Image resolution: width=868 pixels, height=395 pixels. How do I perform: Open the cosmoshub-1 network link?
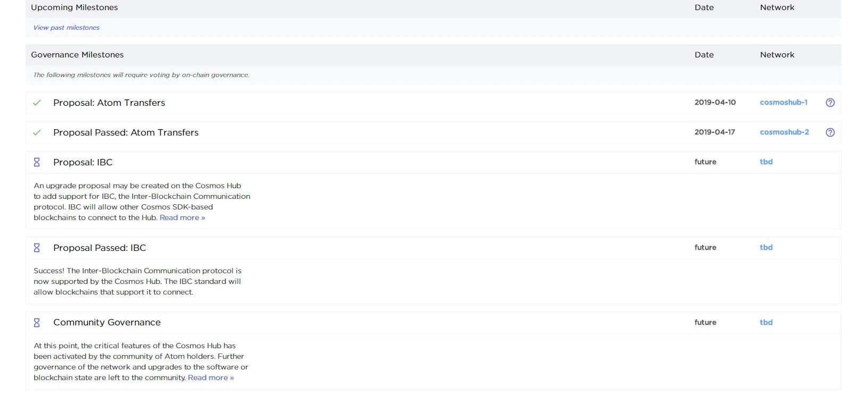pyautogui.click(x=783, y=102)
